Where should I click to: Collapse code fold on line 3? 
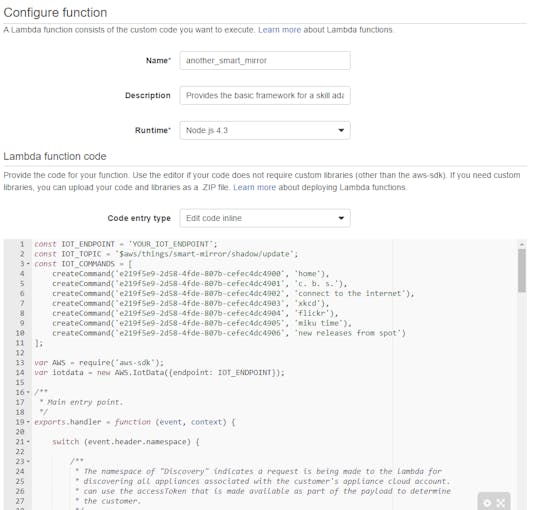28,264
